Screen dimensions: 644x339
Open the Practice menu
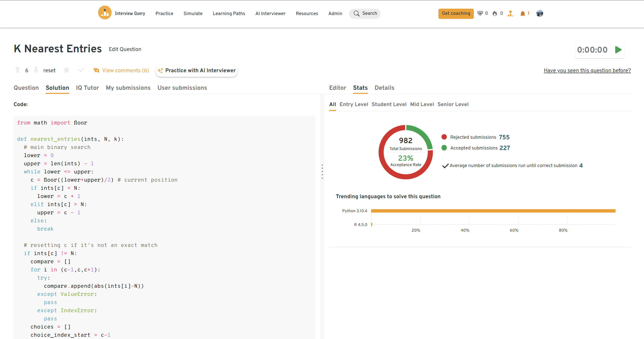(x=164, y=14)
